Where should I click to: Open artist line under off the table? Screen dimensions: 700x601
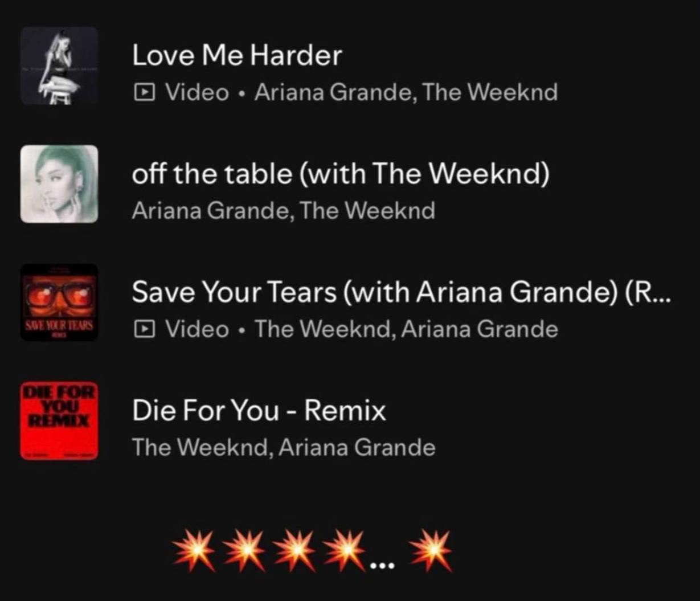284,211
